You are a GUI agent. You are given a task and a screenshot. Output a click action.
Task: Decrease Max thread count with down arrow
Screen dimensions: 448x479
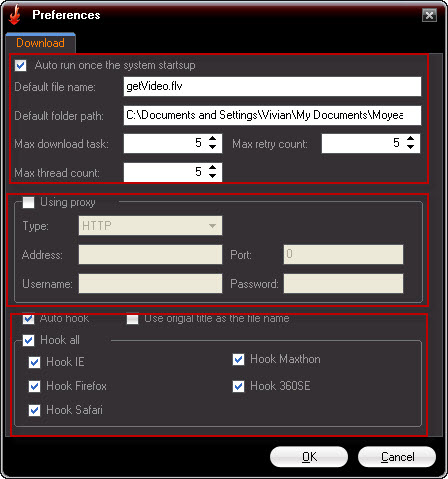212,176
